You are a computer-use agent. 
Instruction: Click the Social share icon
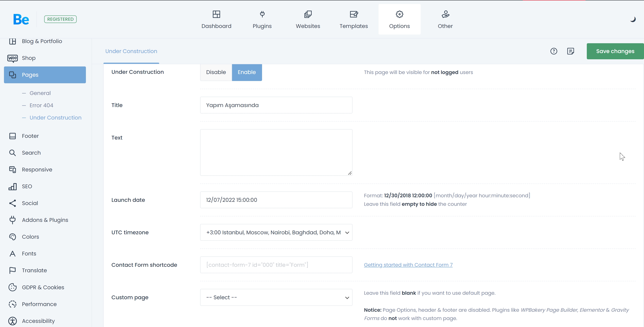point(12,203)
